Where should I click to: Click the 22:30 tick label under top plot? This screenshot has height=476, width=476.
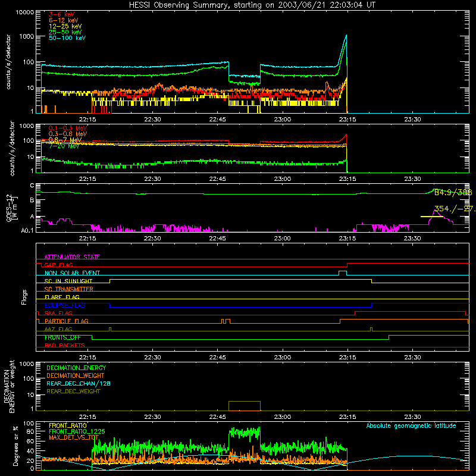(152, 120)
